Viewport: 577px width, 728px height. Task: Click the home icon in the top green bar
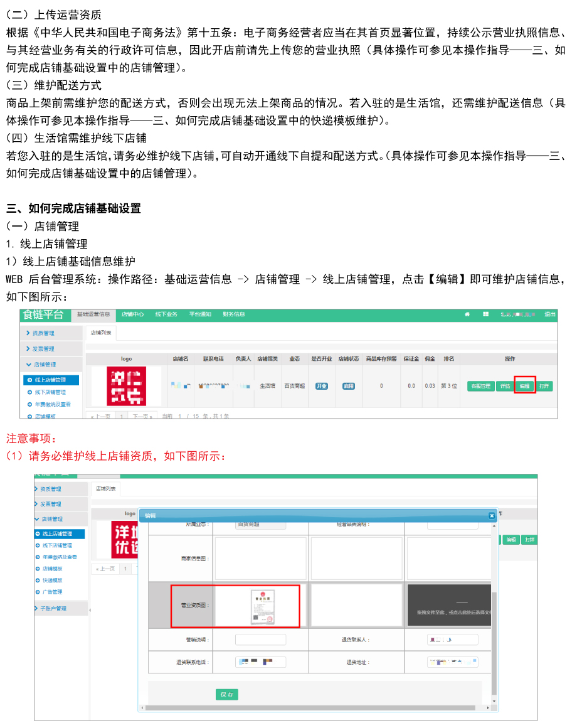point(467,314)
